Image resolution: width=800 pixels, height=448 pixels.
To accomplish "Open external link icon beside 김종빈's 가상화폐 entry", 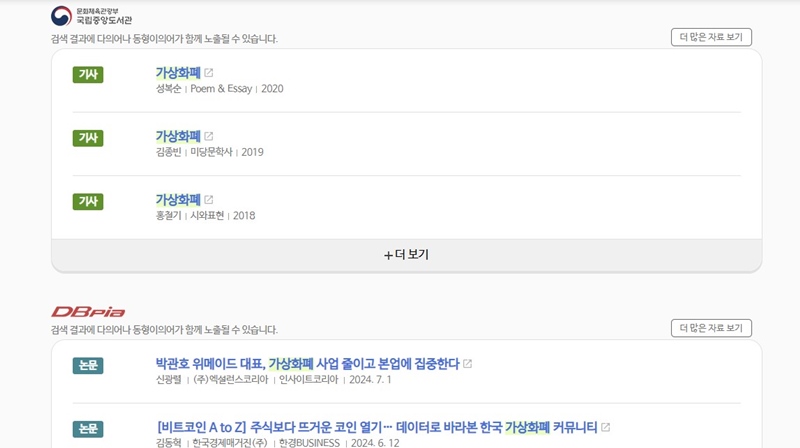I will point(208,136).
